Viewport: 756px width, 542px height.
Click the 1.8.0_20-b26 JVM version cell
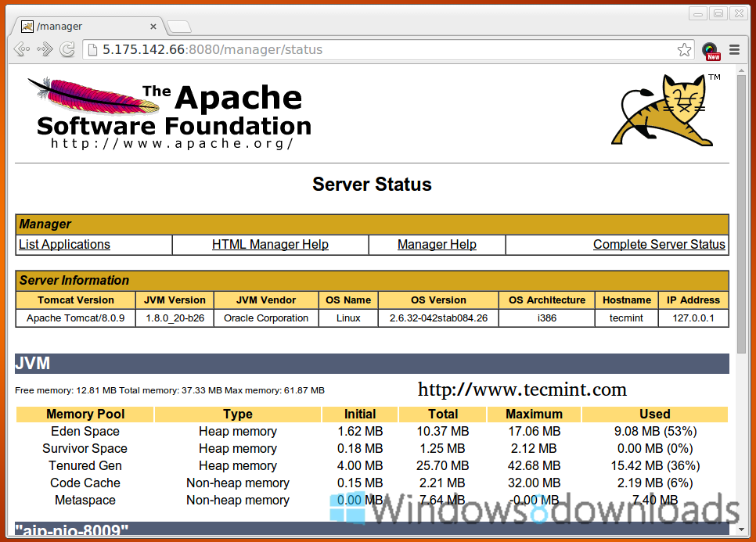click(175, 318)
